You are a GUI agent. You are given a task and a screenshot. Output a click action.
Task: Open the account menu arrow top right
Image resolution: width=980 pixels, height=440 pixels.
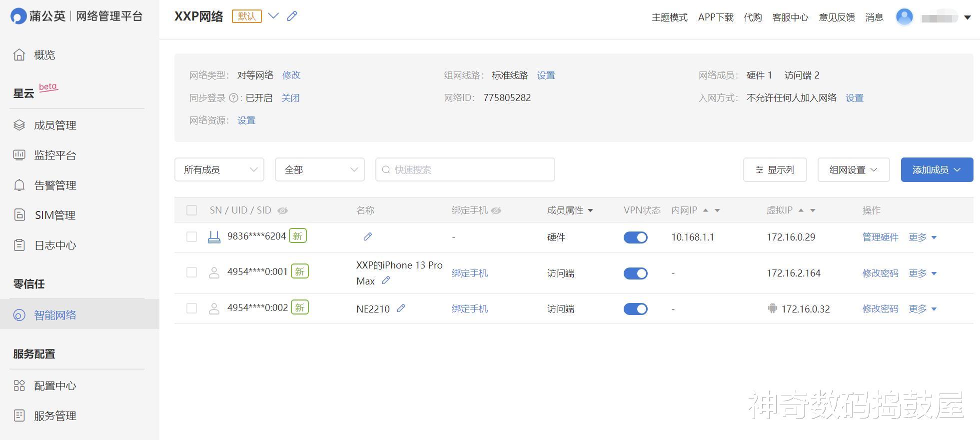pos(968,17)
